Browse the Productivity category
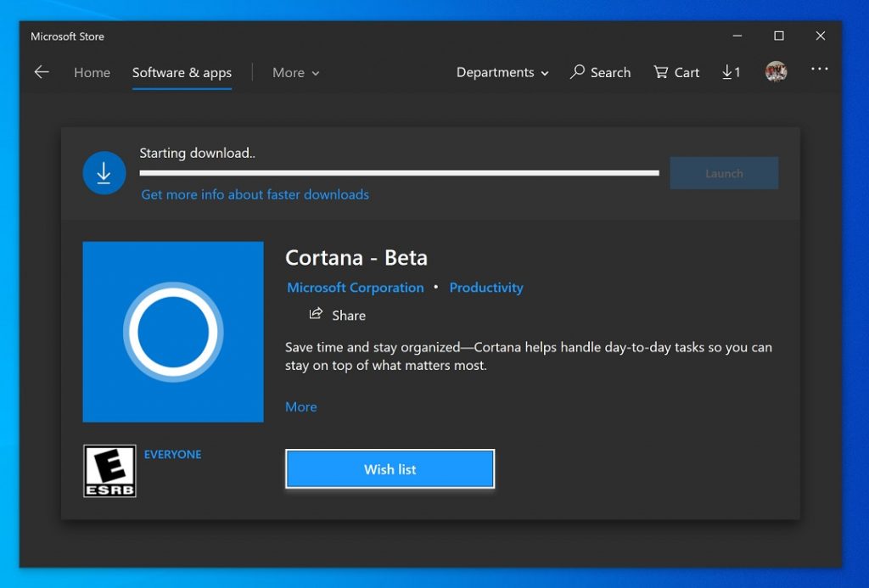 click(x=486, y=287)
